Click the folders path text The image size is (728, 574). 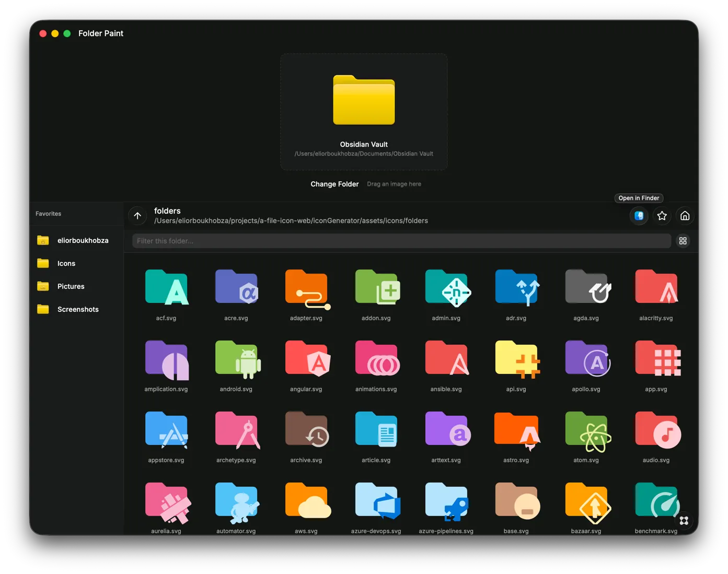point(291,221)
